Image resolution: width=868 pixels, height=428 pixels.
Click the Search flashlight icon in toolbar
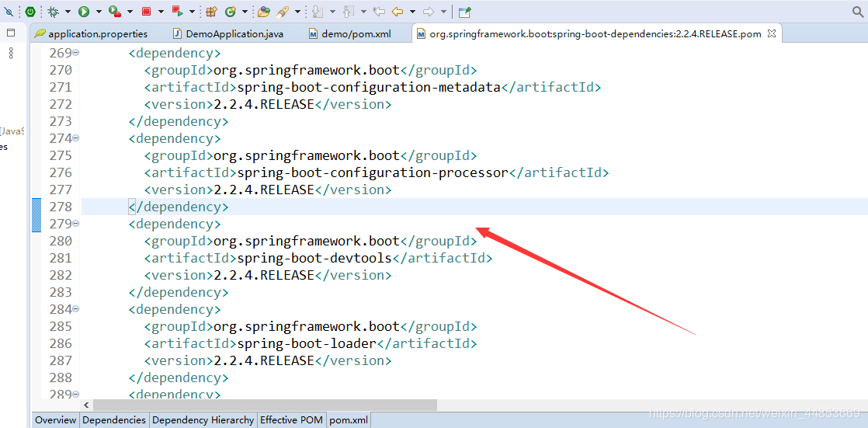(283, 11)
